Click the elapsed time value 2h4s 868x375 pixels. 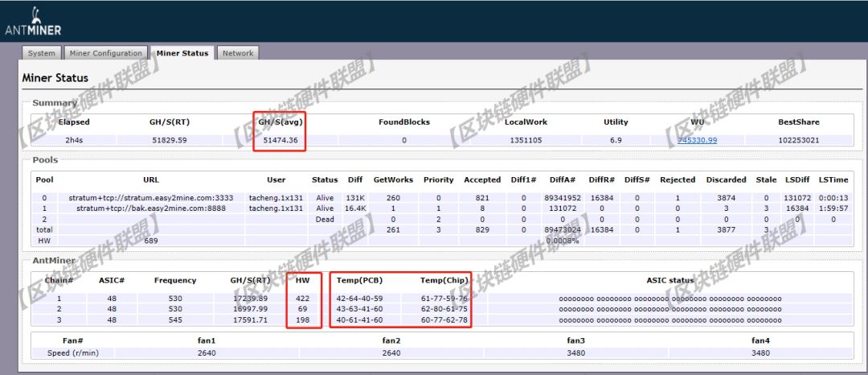pyautogui.click(x=74, y=140)
